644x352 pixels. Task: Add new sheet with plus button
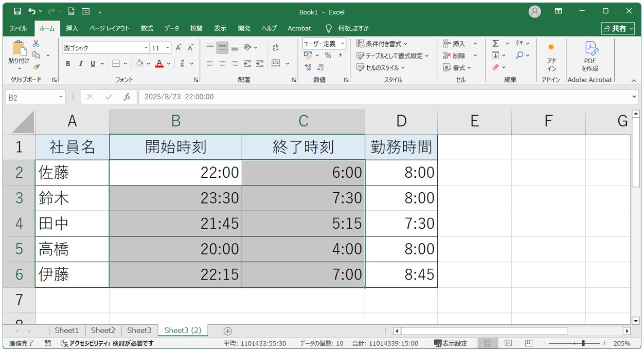coord(228,331)
